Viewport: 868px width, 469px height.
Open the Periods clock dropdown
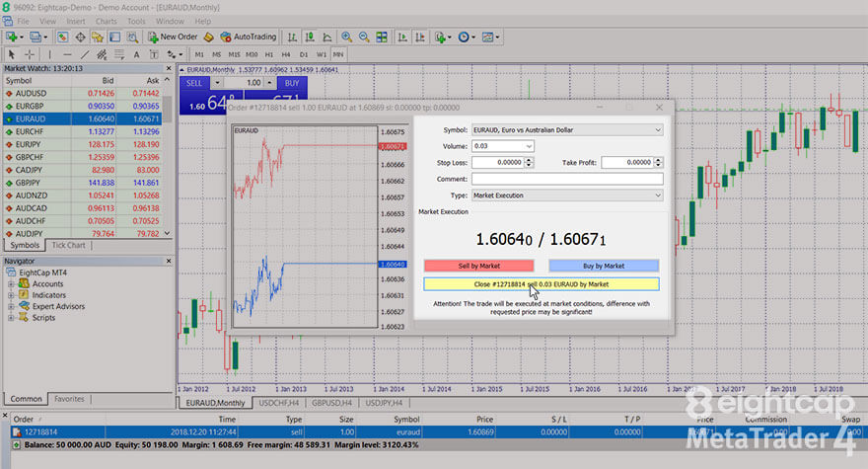(x=467, y=38)
